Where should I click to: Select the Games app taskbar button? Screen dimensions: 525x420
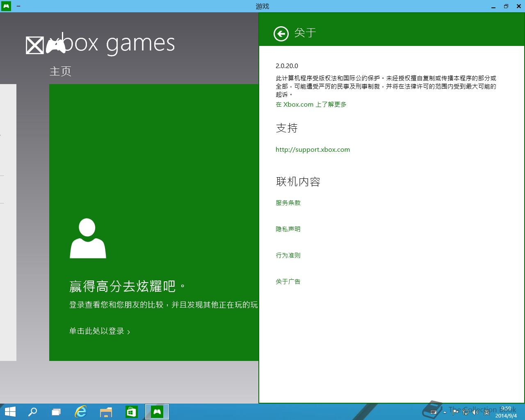(x=157, y=412)
